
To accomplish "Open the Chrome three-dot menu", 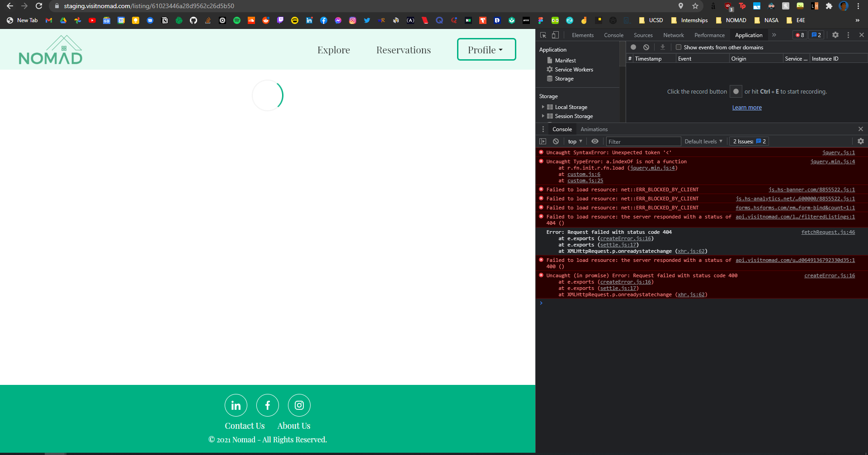I will click(858, 6).
